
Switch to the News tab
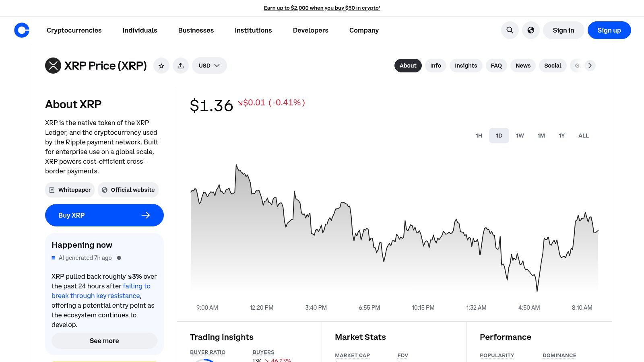tap(523, 66)
